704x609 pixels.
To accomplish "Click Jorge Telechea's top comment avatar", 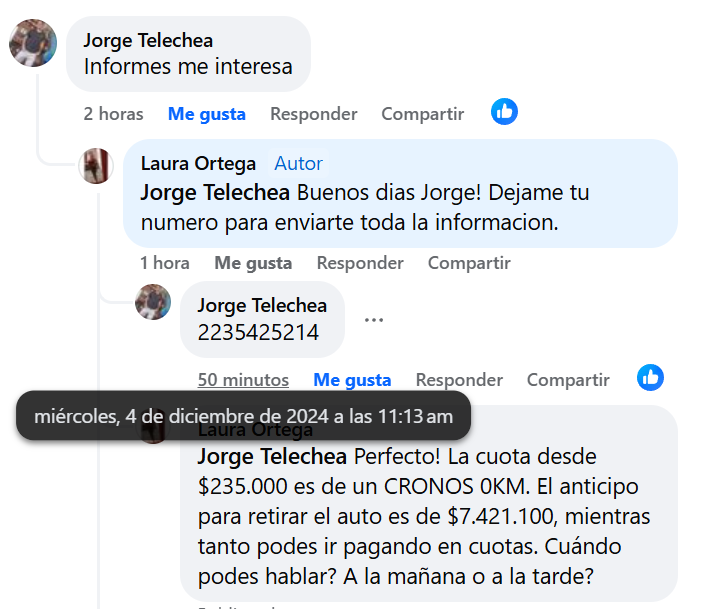I will pos(33,42).
